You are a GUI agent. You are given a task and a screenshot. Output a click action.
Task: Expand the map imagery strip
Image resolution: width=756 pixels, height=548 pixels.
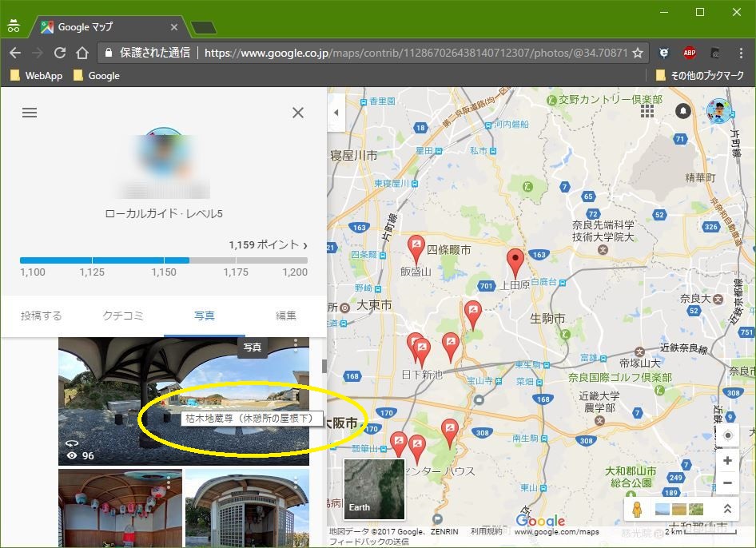pyautogui.click(x=727, y=509)
